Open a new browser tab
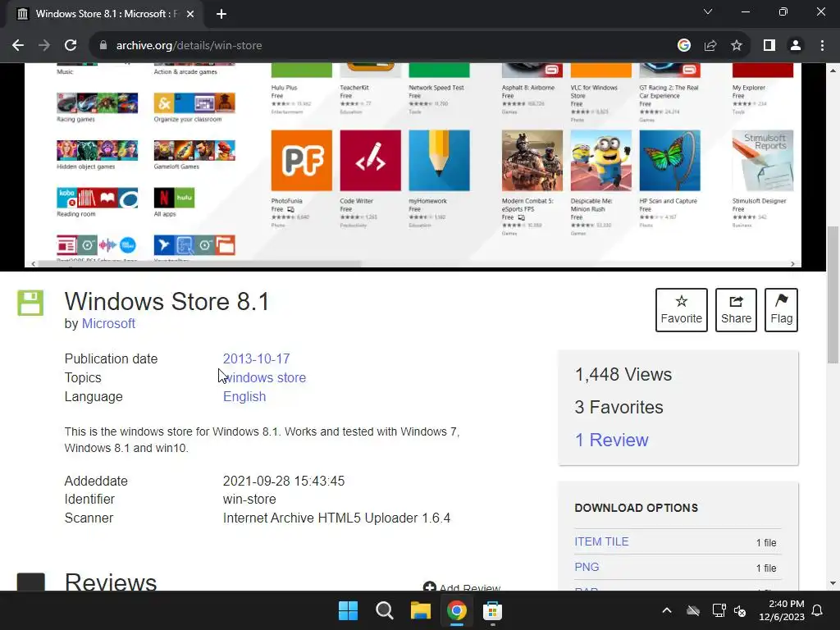Screen dimensions: 840x630 [221, 15]
